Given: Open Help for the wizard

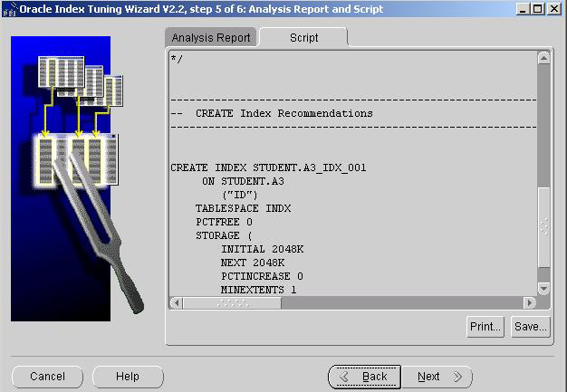Looking at the screenshot, I should coord(128,377).
